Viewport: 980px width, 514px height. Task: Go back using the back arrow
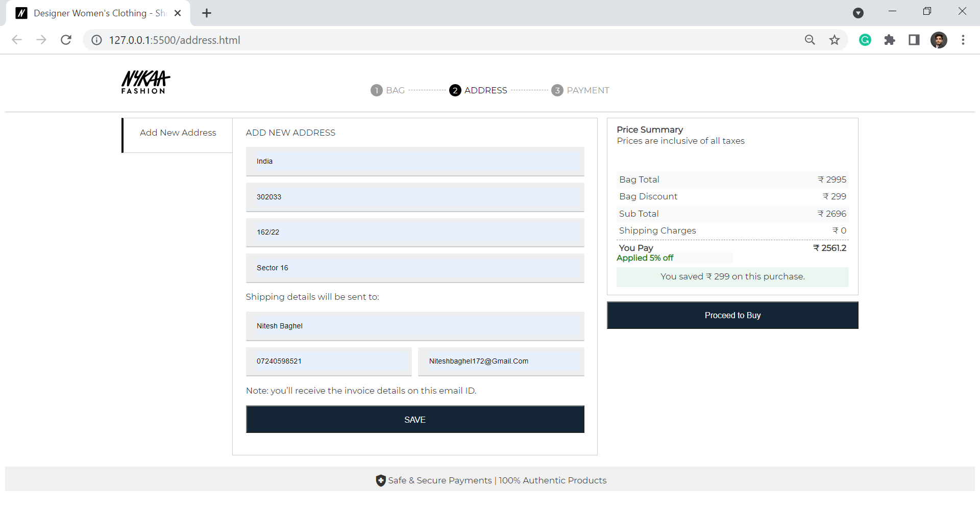pos(17,40)
